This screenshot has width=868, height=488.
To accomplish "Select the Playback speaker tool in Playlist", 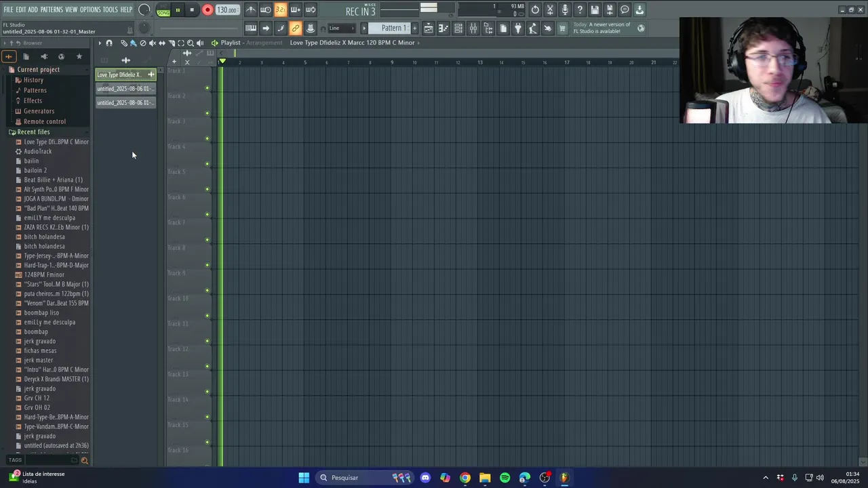I will (x=200, y=43).
